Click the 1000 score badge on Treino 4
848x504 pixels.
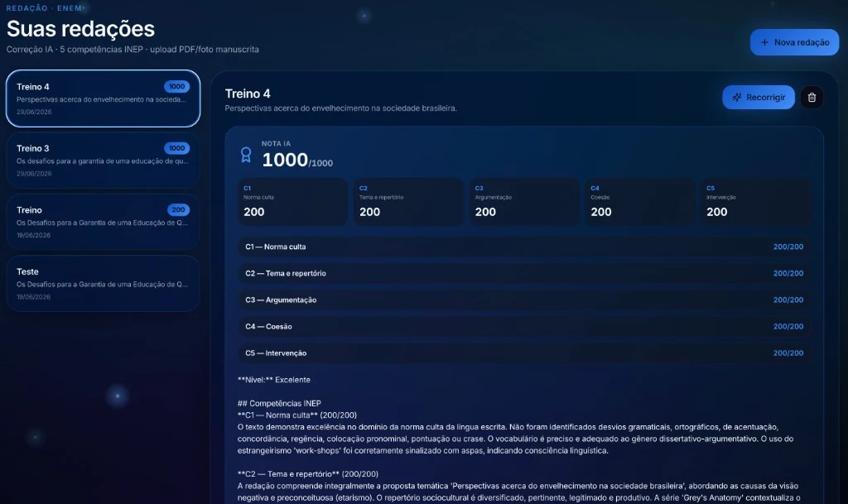[177, 86]
